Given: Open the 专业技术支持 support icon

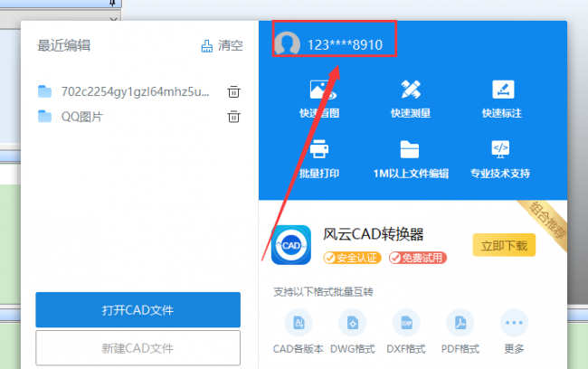Looking at the screenshot, I should [x=500, y=149].
